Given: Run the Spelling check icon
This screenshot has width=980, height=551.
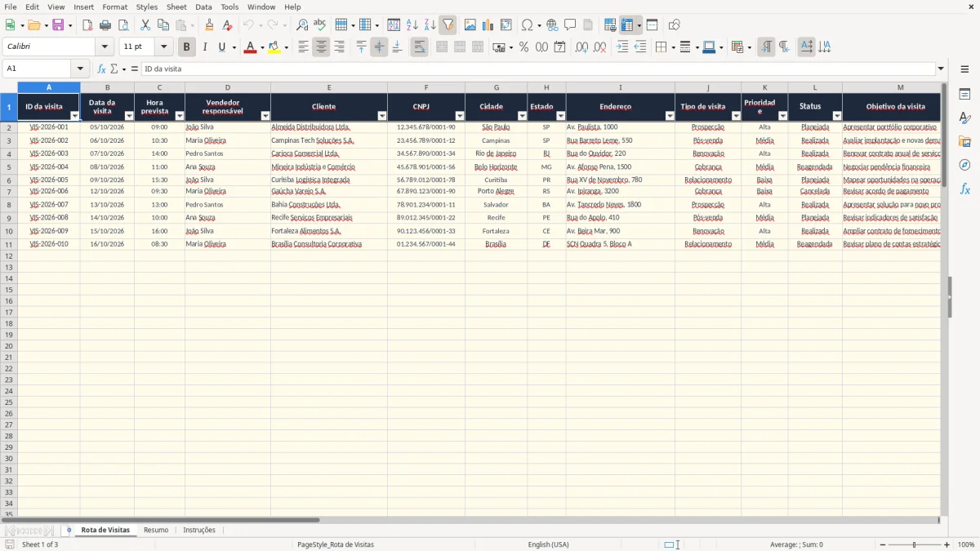Looking at the screenshot, I should [320, 25].
